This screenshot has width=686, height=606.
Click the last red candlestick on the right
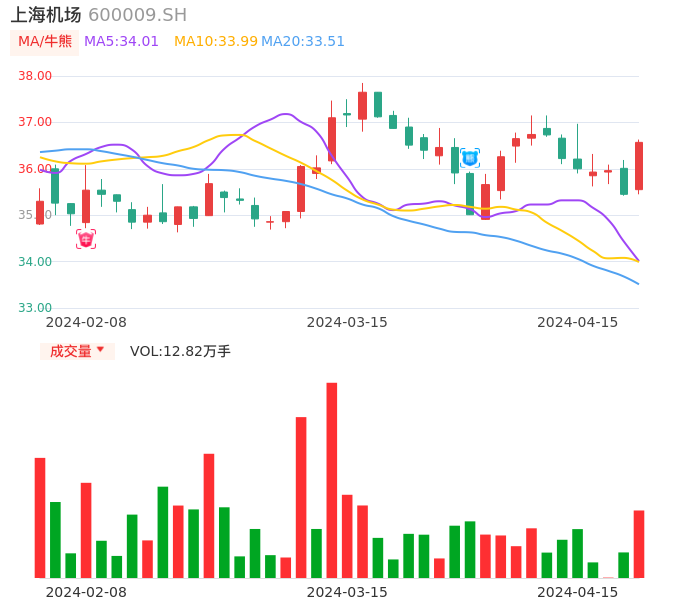tap(639, 166)
